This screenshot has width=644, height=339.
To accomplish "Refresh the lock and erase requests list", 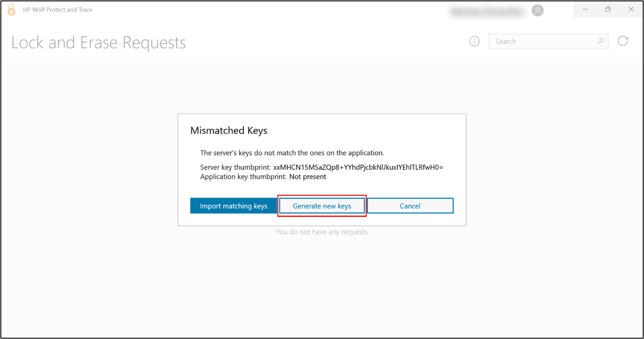I will 623,41.
